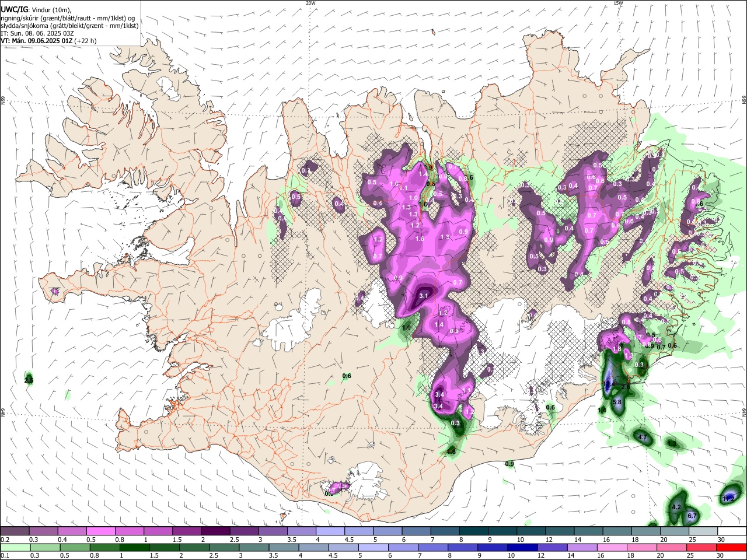The width and height of the screenshot is (747, 560).
Task: Select the dull plum 0.2–0.3 upper legend swatch
Action: click(15, 531)
